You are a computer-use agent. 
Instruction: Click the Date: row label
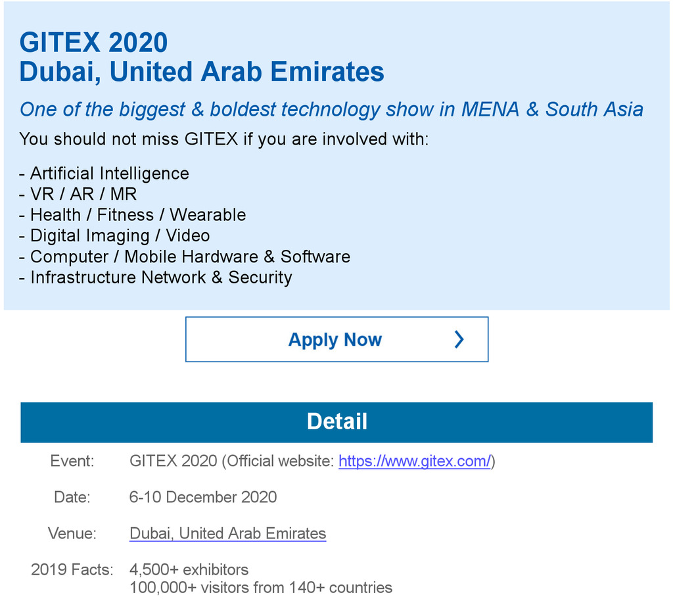pyautogui.click(x=72, y=497)
